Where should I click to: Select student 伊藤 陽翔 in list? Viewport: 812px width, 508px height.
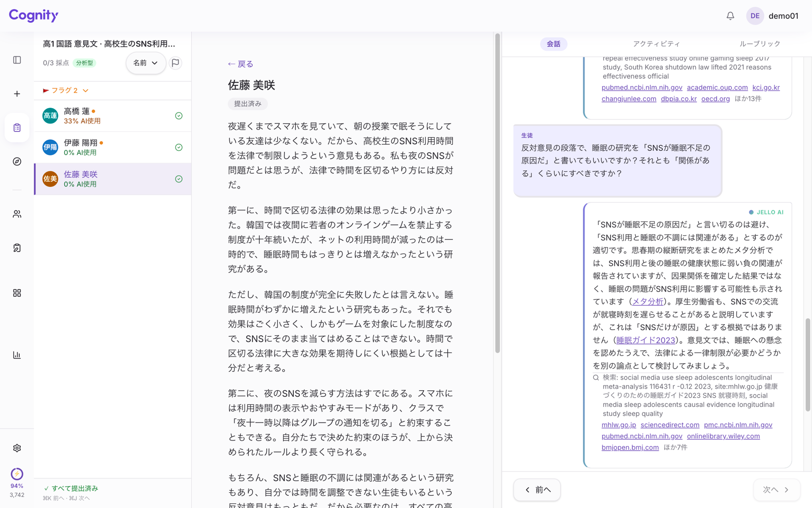pyautogui.click(x=113, y=147)
